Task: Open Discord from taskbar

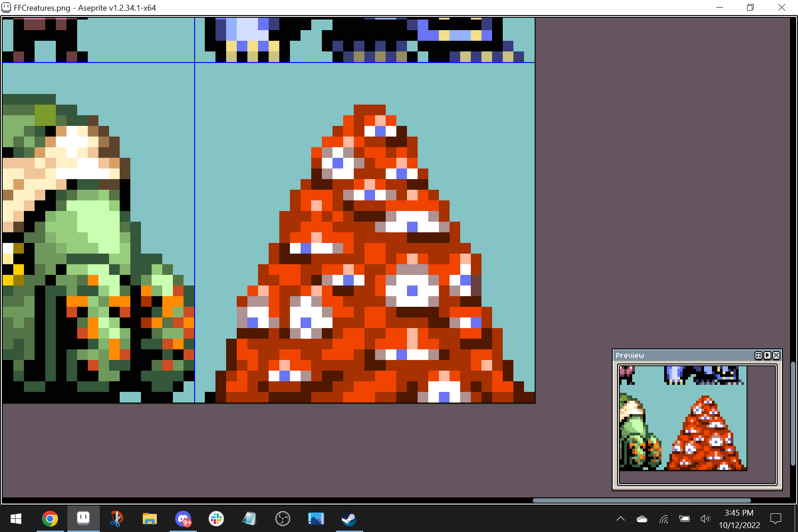Action: [183, 519]
